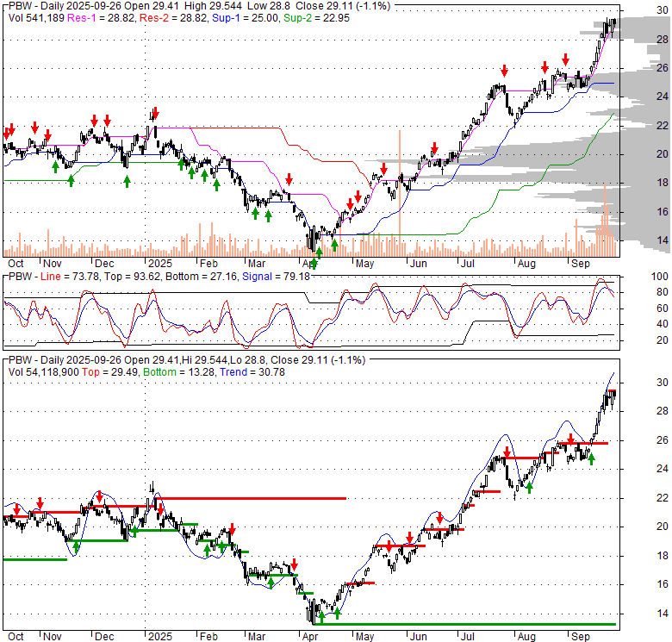Select the 'Sup-2 = 22.95' green label
672x642 pixels.
316,18
